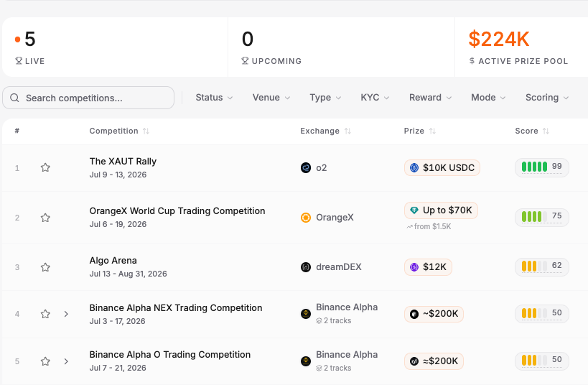Click the OrangeX exchange logo icon
The image size is (588, 385).
306,217
